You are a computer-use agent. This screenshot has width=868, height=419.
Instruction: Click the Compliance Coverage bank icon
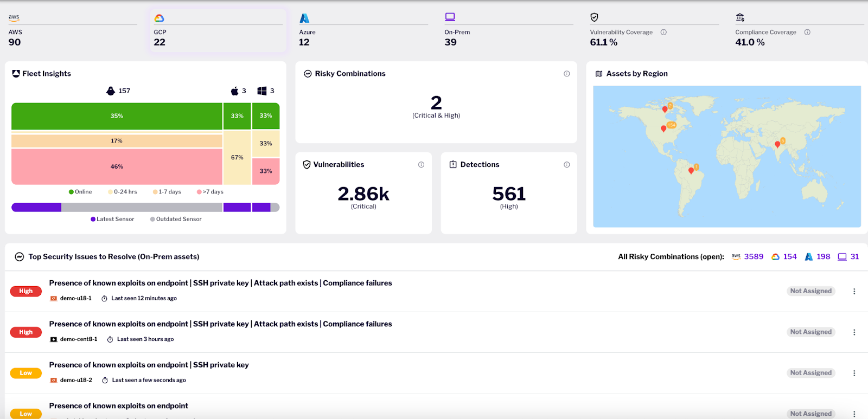click(x=740, y=17)
